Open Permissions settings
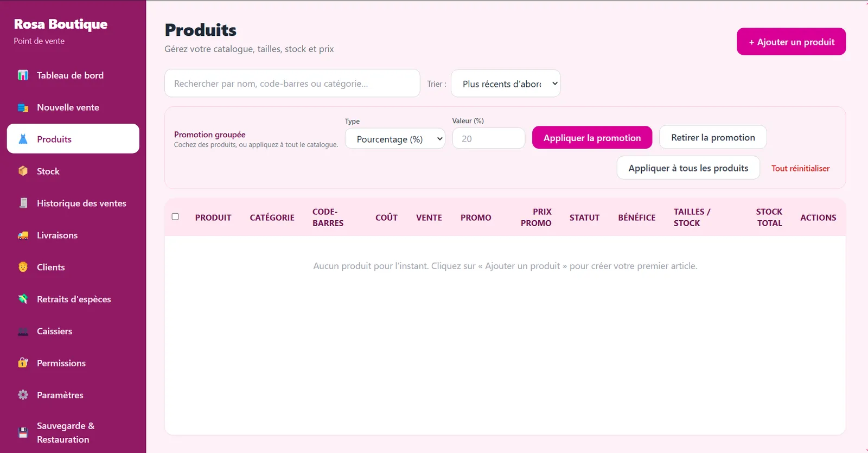 coord(73,363)
